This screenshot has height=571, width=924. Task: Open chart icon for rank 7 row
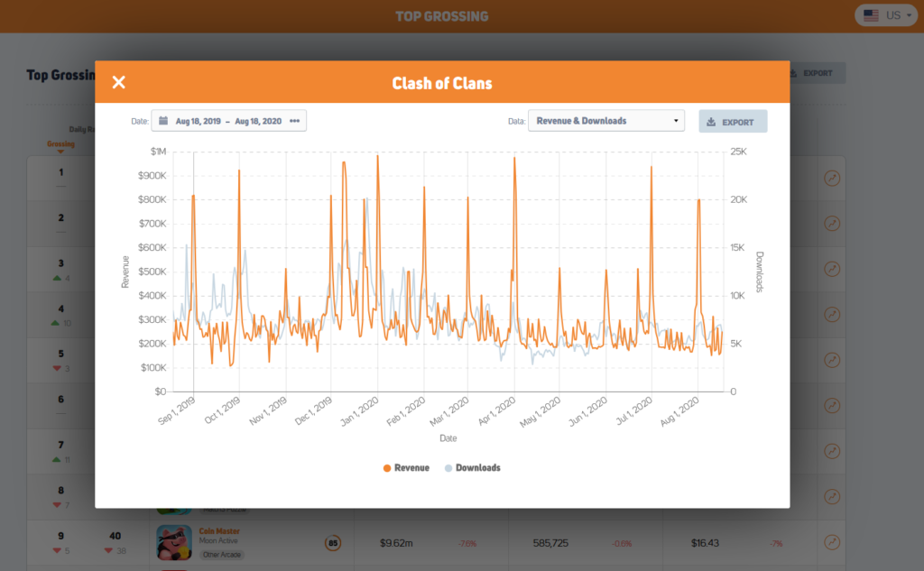coord(831,451)
